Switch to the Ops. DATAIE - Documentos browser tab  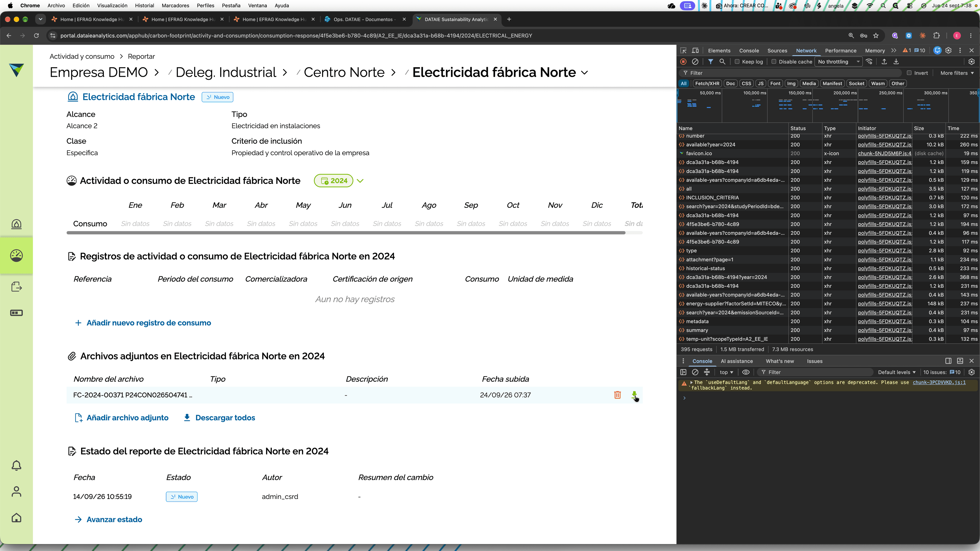tap(364, 19)
